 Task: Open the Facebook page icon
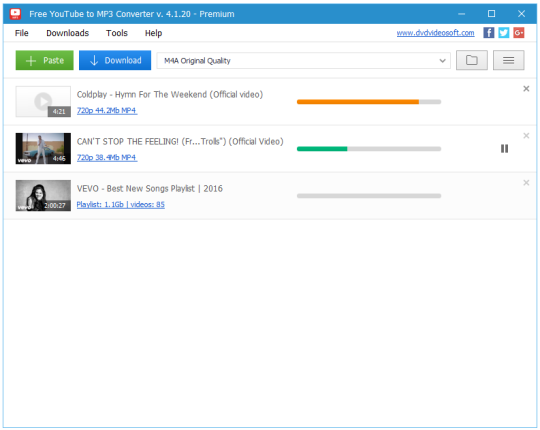pos(489,33)
